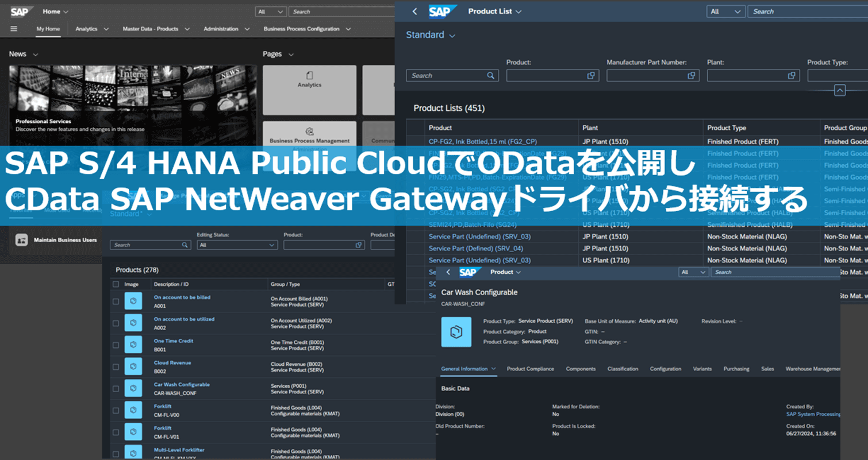Viewport: 868px width, 460px height.
Task: Switch to the Purchasing tab
Action: 736,369
